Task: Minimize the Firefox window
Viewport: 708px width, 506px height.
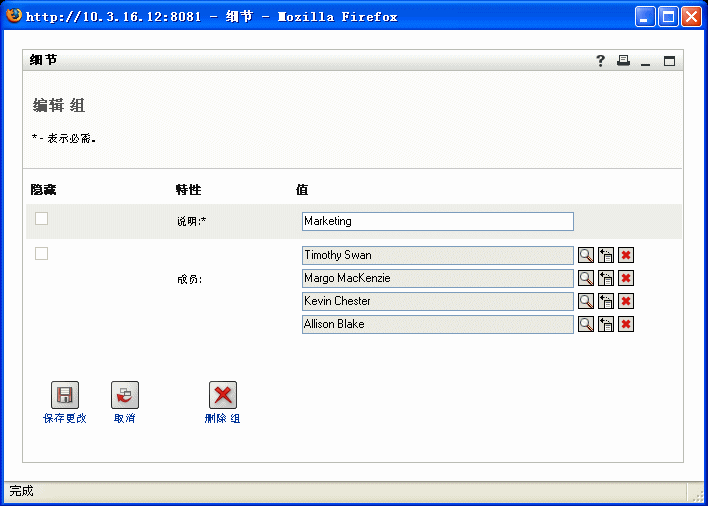Action: tap(645, 17)
